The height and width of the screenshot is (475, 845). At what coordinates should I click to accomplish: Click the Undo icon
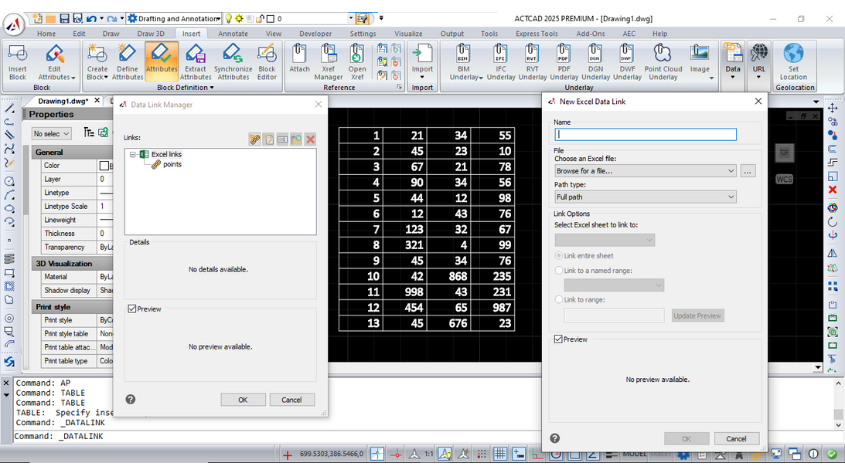[91, 18]
